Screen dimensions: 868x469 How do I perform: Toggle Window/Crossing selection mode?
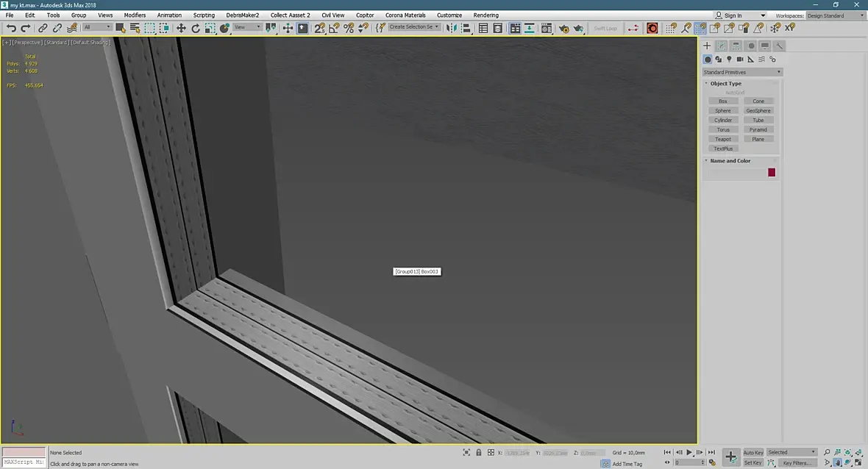click(x=165, y=28)
